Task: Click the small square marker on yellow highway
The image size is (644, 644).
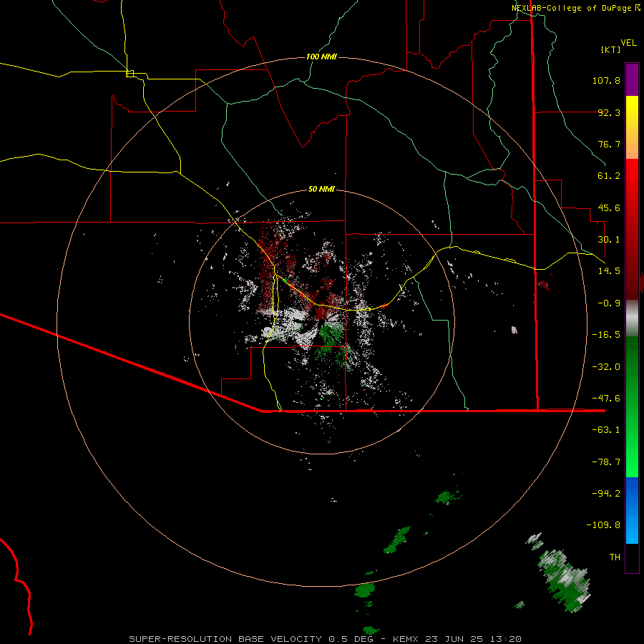Action: (130, 74)
